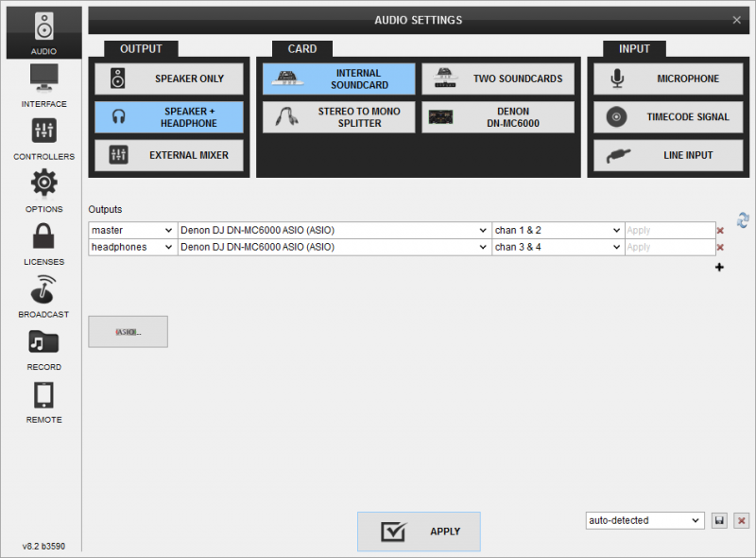Remove the headphones output row
Viewport: 756px width, 558px height.
click(x=720, y=248)
